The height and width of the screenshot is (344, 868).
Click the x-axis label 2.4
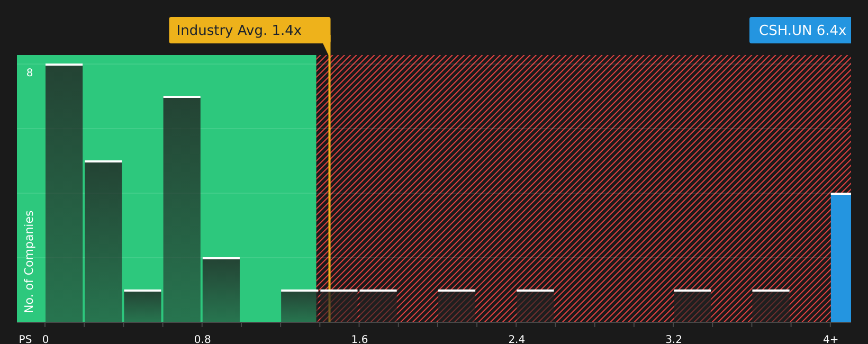point(517,339)
